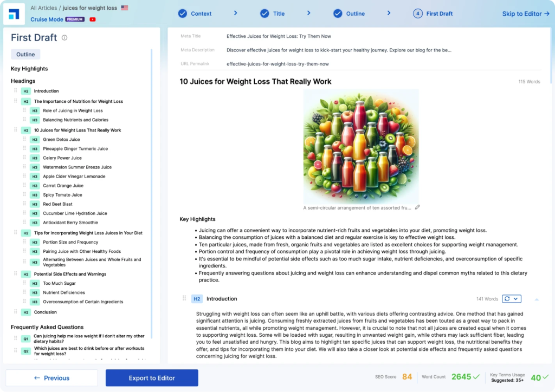Click the US flag language icon
This screenshot has width=555, height=392.
click(x=125, y=8)
